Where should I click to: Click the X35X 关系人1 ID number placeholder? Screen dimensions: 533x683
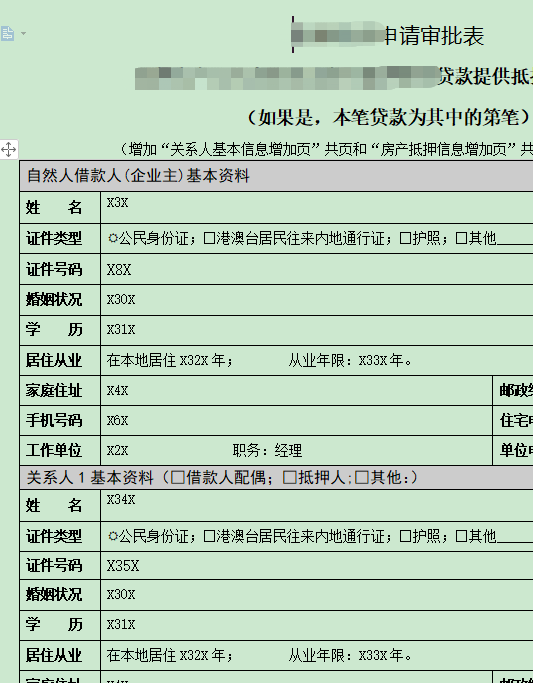tap(123, 566)
